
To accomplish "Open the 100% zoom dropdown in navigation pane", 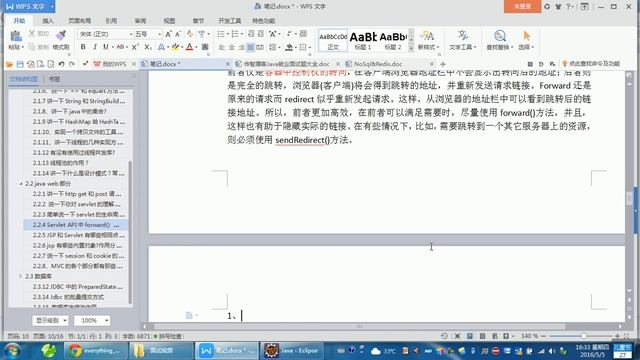I will click(x=92, y=320).
